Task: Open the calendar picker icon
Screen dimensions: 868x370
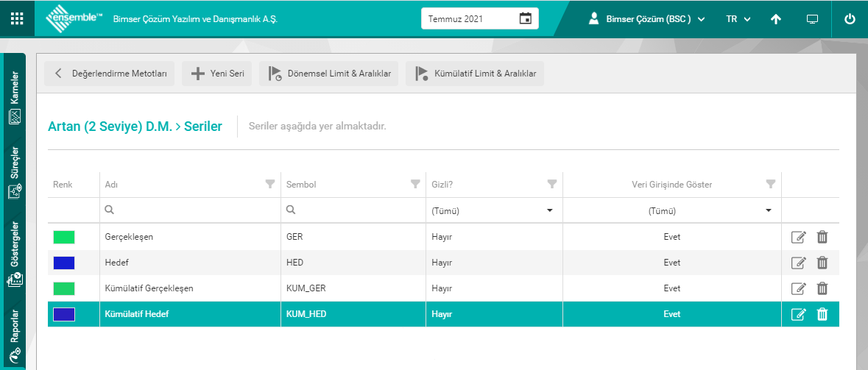Action: 525,18
